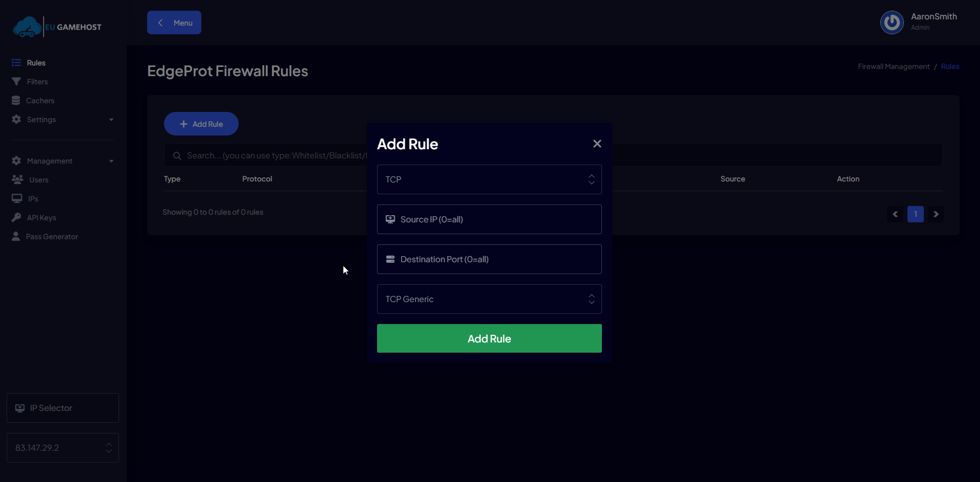Focus the Source IP input field
This screenshot has width=980, height=482.
click(x=489, y=219)
